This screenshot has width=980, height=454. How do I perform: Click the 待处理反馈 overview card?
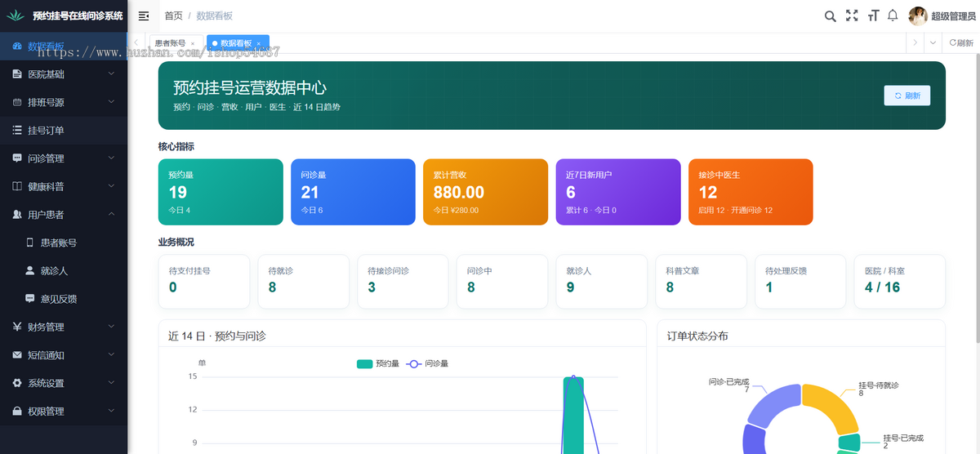[x=800, y=282]
